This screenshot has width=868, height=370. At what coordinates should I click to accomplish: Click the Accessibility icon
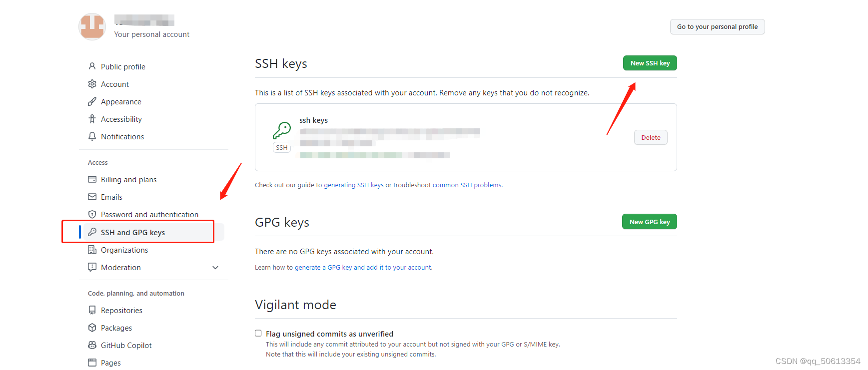click(92, 119)
